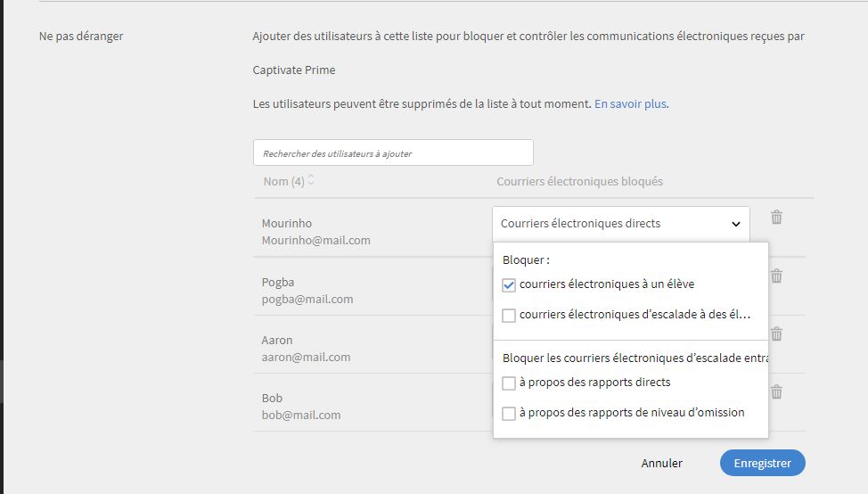
Task: Uncheck 'courriers électroniques à un élève'
Action: click(x=509, y=285)
